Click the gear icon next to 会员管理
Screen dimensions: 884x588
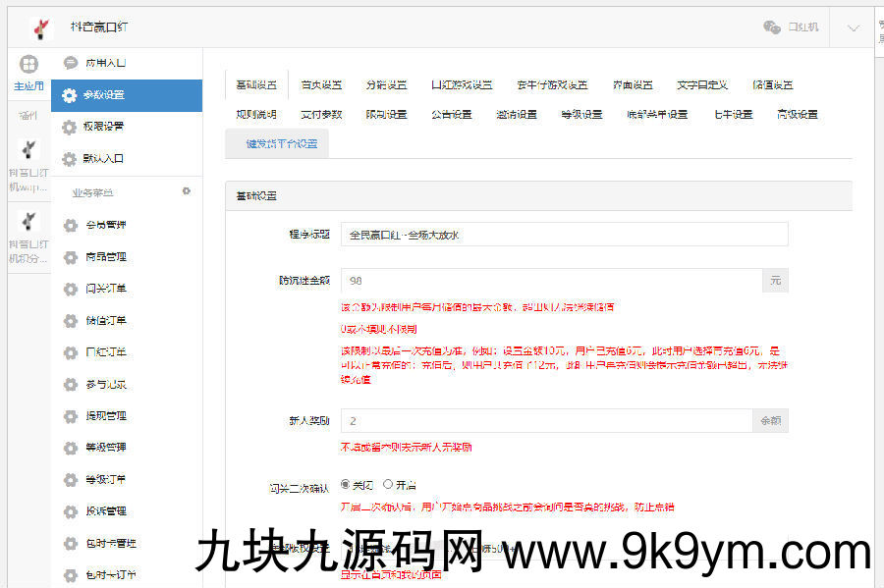pyautogui.click(x=70, y=225)
